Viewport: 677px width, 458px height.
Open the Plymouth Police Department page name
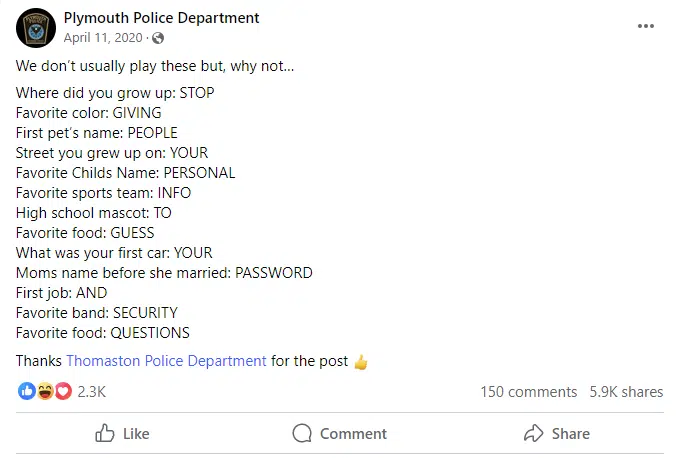[x=161, y=18]
